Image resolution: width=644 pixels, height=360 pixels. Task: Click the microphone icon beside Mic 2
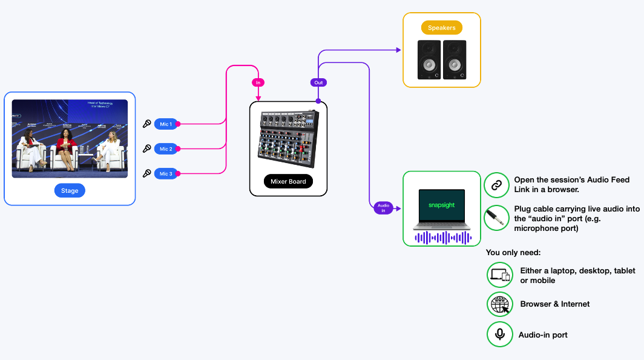point(146,148)
